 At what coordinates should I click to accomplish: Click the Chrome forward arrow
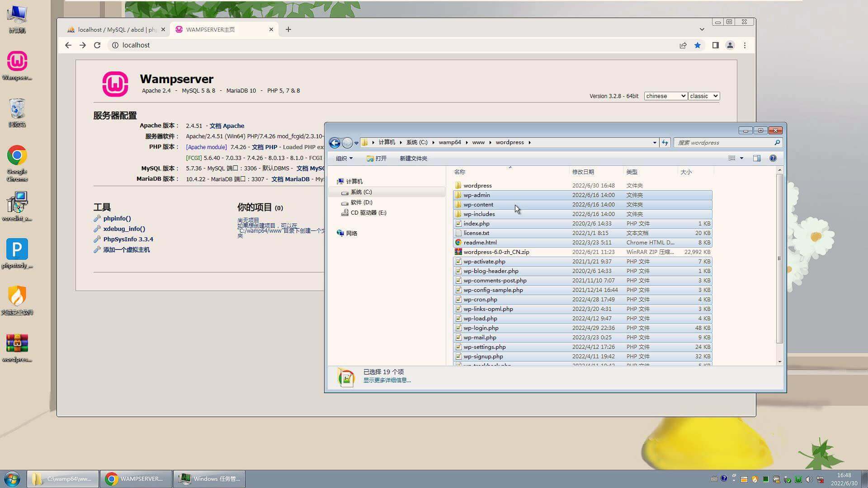(x=82, y=45)
